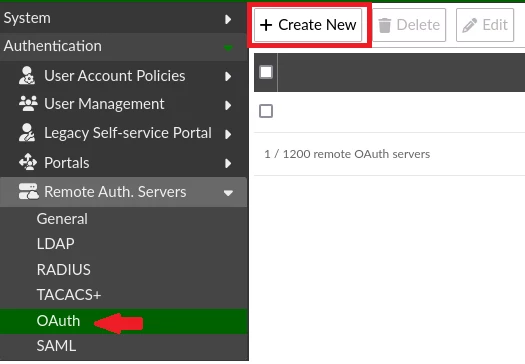Viewport: 525px width, 364px height.
Task: Expand the Portals submenu arrow
Action: pyautogui.click(x=228, y=163)
